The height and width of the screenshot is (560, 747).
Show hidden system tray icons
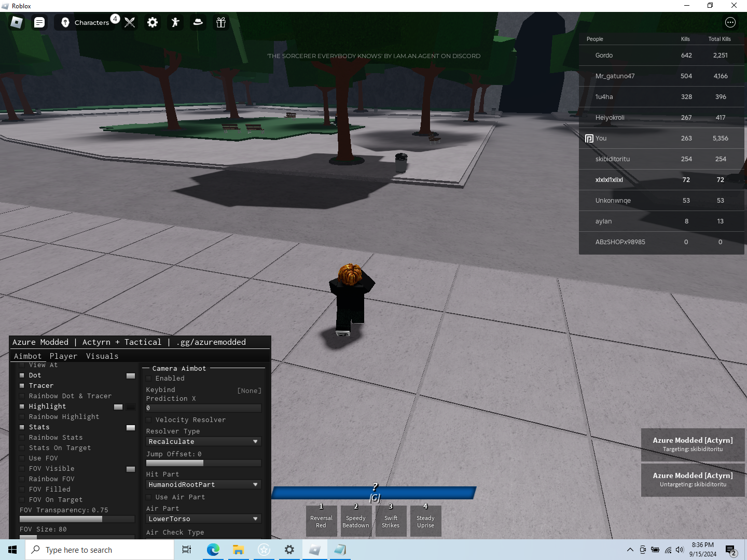(x=630, y=550)
